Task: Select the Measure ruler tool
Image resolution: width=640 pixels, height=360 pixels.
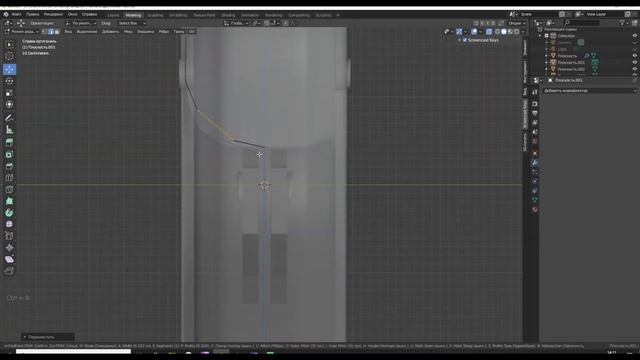Action: [x=9, y=130]
